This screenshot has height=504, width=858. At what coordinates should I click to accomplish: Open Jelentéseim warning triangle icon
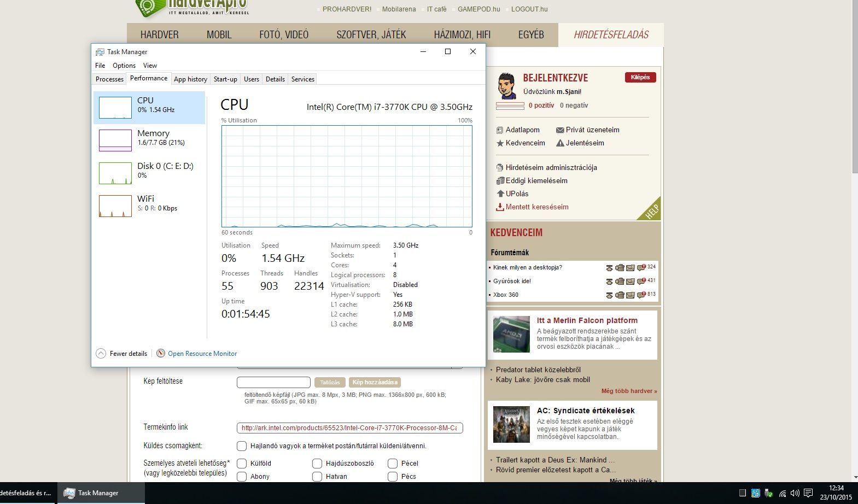560,143
